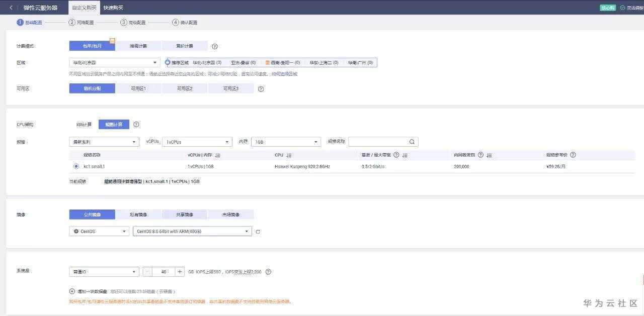Switch to 自定义购买 tab
The image size is (644, 316).
coord(84,8)
